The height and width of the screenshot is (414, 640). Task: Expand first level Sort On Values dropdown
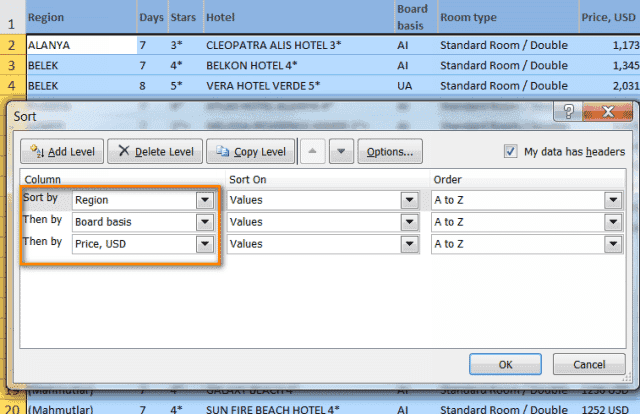coord(408,200)
